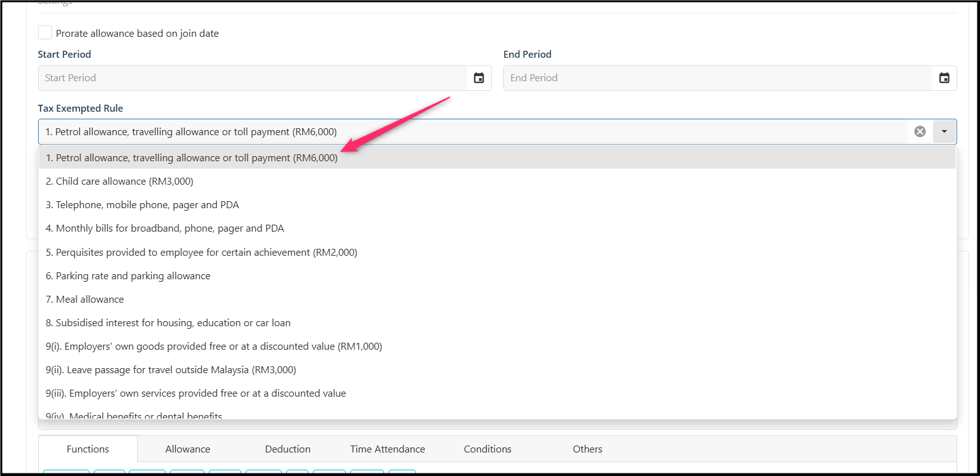Clear the selected Tax Exempted Rule
The width and height of the screenshot is (980, 476).
click(x=920, y=131)
